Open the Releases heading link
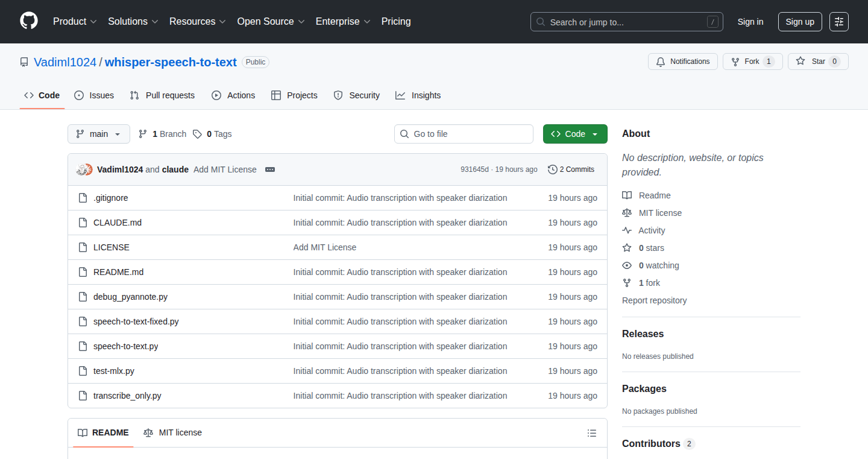The height and width of the screenshot is (459, 868). click(643, 334)
